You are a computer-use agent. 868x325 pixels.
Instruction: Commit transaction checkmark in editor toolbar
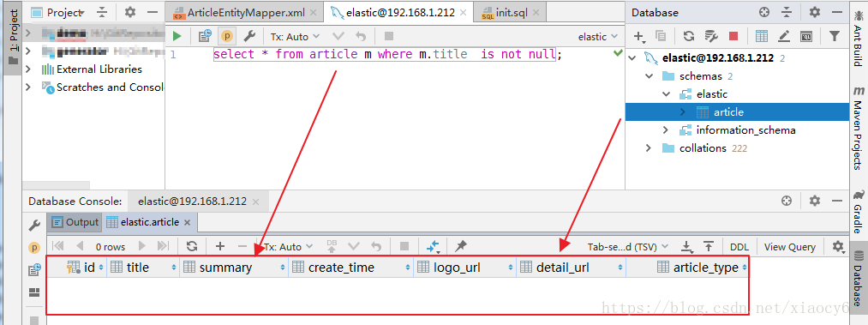[338, 37]
